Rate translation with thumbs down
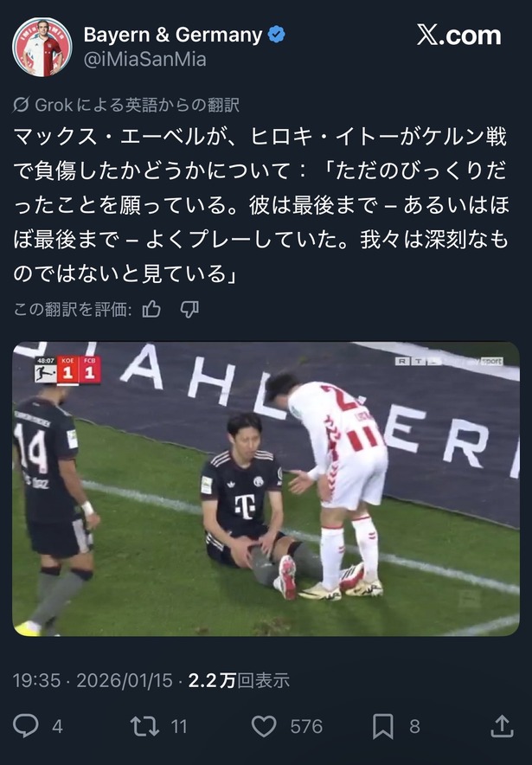 click(189, 309)
